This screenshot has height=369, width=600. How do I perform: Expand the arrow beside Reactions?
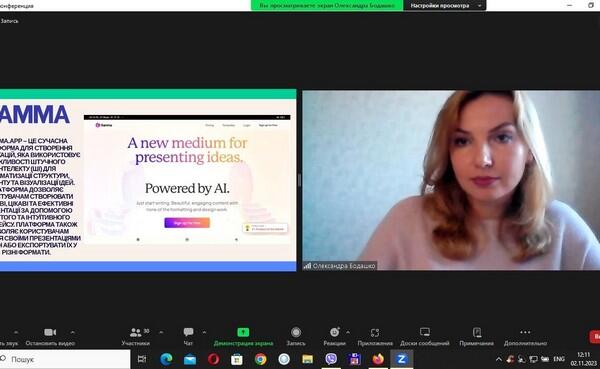pyautogui.click(x=348, y=332)
